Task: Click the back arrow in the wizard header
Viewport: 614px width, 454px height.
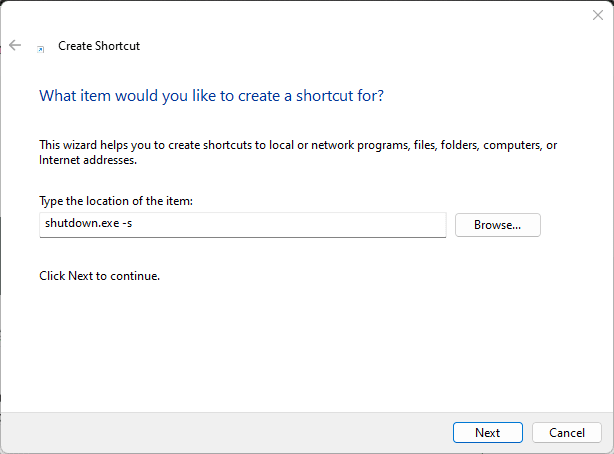Action: pos(15,45)
